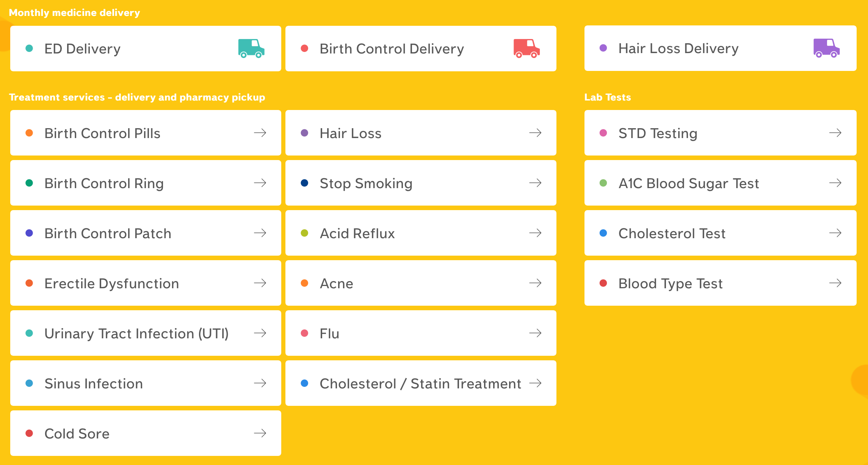Open the Hair Loss treatment card
868x465 pixels.
coord(421,133)
